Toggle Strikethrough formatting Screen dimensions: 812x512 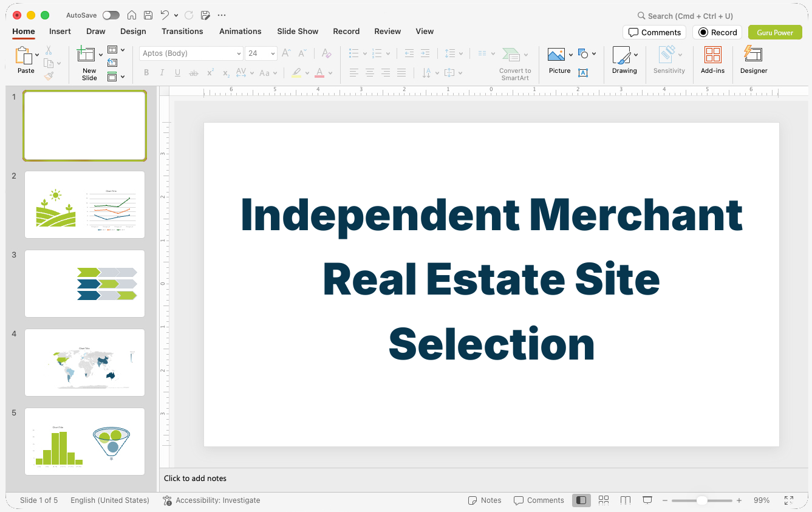194,73
